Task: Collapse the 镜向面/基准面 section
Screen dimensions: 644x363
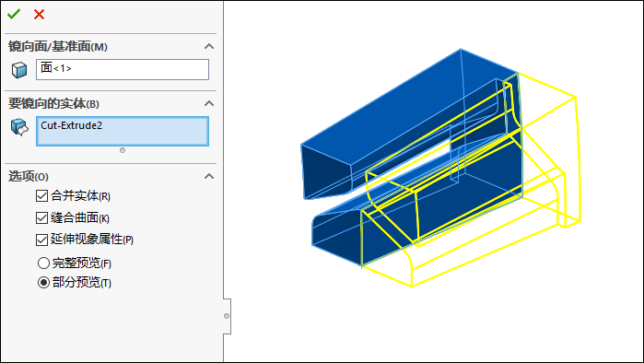Action: tap(209, 46)
